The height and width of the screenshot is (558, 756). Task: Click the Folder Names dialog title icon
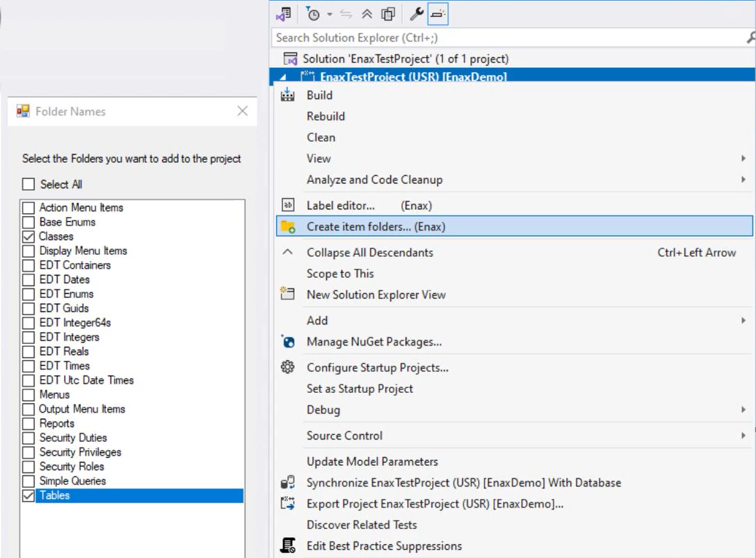pos(23,112)
